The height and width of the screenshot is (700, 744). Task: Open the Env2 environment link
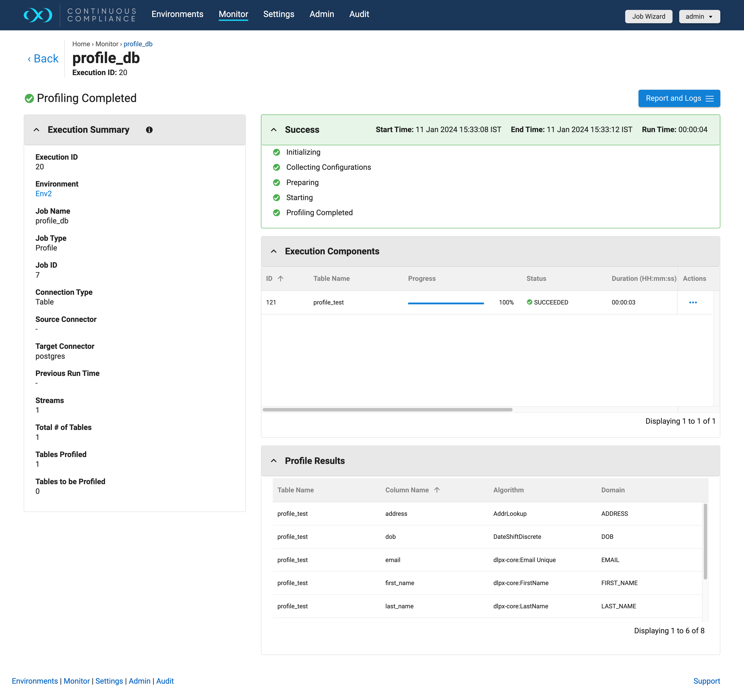coord(43,193)
